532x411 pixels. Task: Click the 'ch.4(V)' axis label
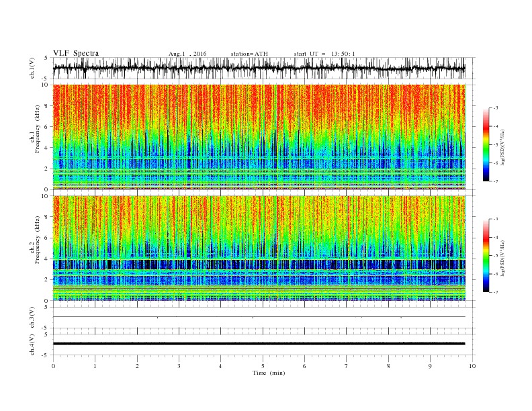coord(32,345)
